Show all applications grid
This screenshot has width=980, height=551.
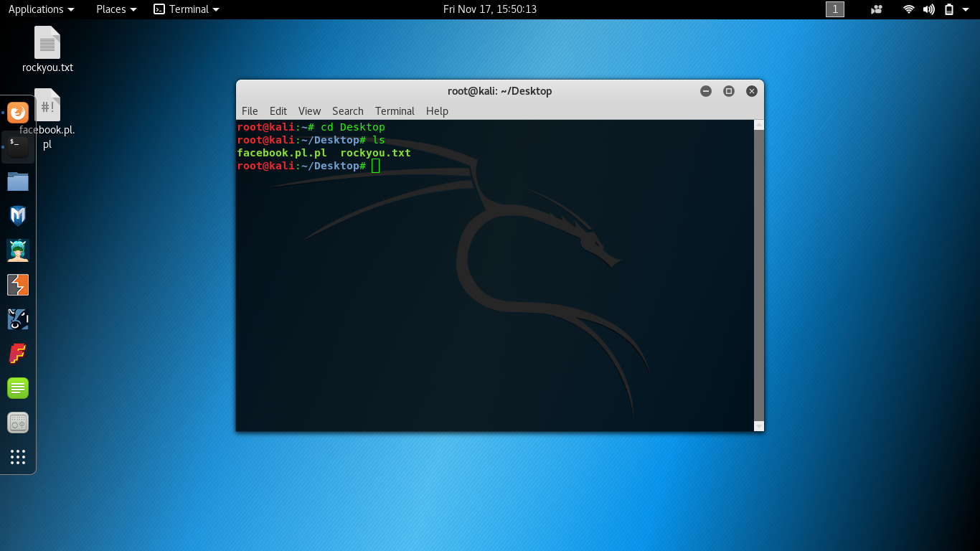click(18, 457)
